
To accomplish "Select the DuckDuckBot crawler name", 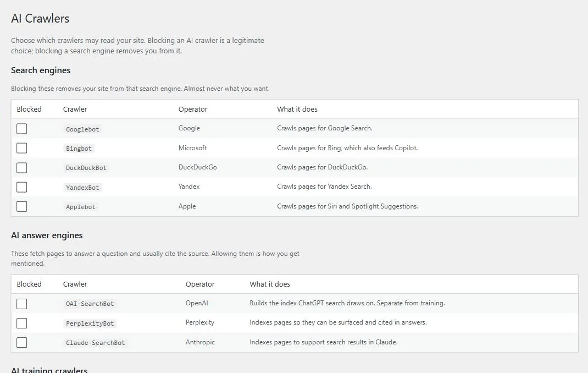I will [x=86, y=168].
